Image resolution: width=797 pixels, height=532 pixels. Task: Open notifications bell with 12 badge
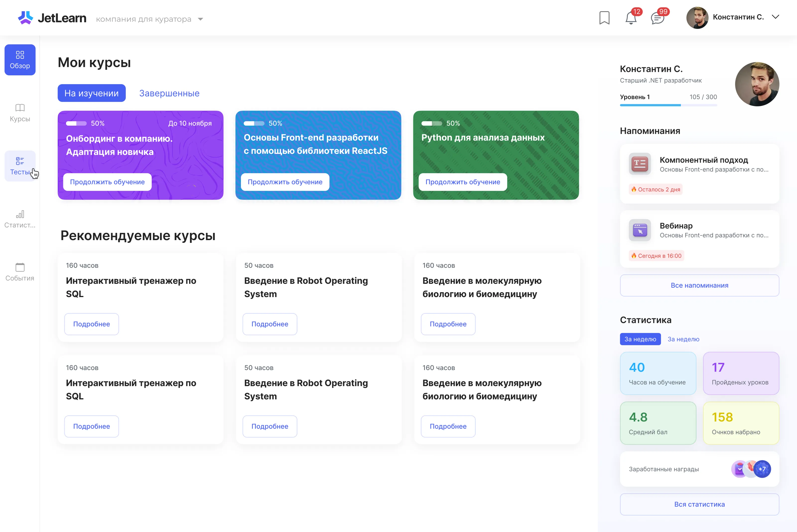pyautogui.click(x=631, y=18)
